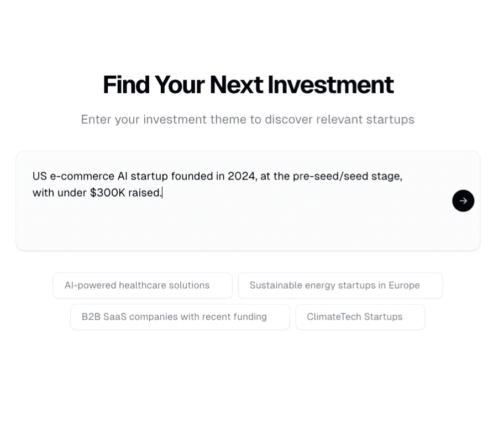Click the word "under" on the second query line

[72, 193]
